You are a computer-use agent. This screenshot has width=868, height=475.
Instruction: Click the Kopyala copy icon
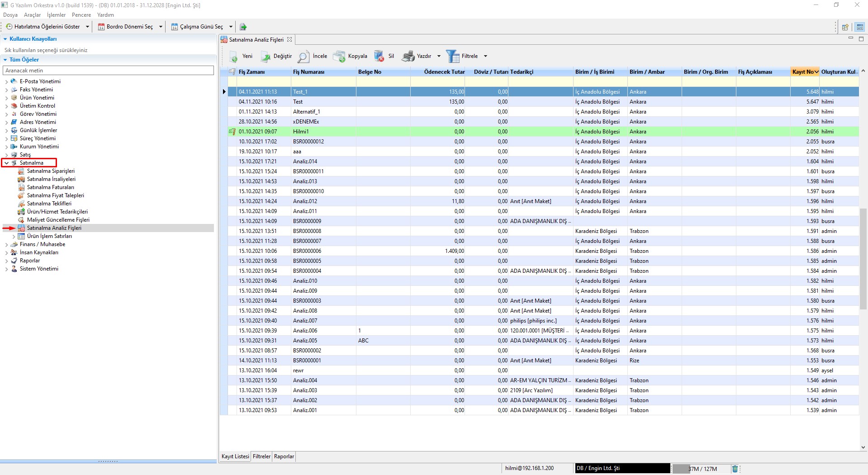[x=339, y=57]
